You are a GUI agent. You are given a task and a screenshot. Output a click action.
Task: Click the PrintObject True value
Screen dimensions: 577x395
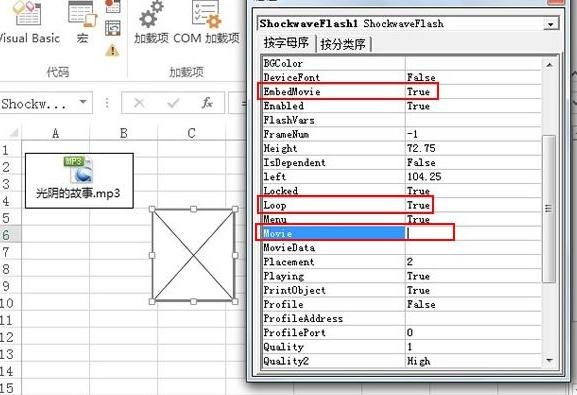418,290
